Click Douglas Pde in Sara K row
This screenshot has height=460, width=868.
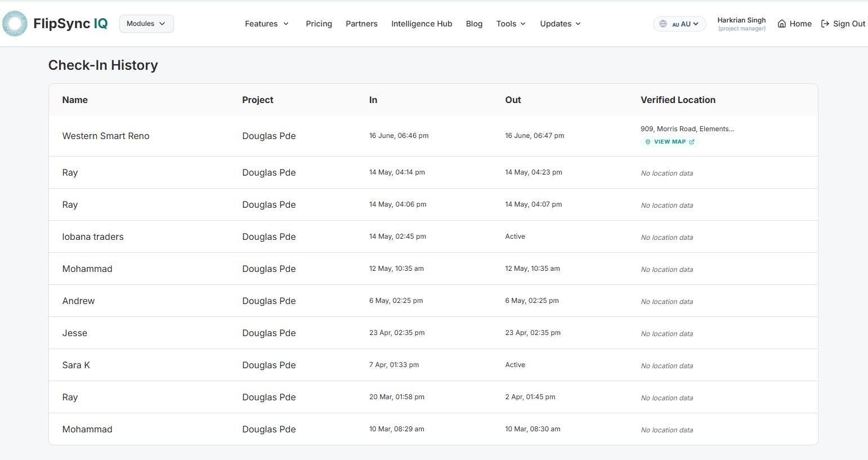(x=269, y=365)
